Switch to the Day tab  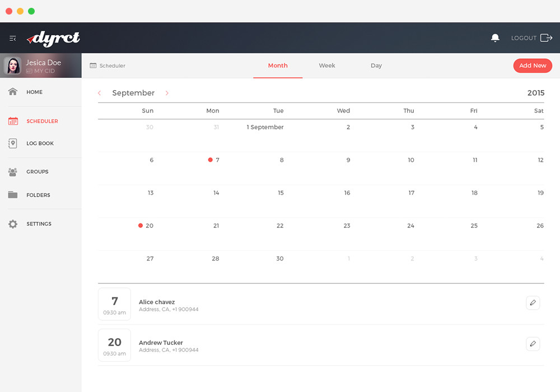click(x=376, y=66)
